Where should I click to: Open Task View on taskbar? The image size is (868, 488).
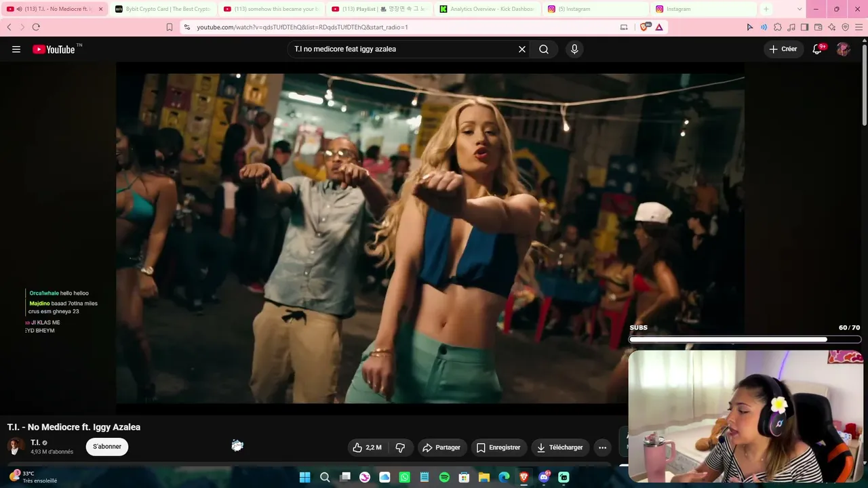345,477
